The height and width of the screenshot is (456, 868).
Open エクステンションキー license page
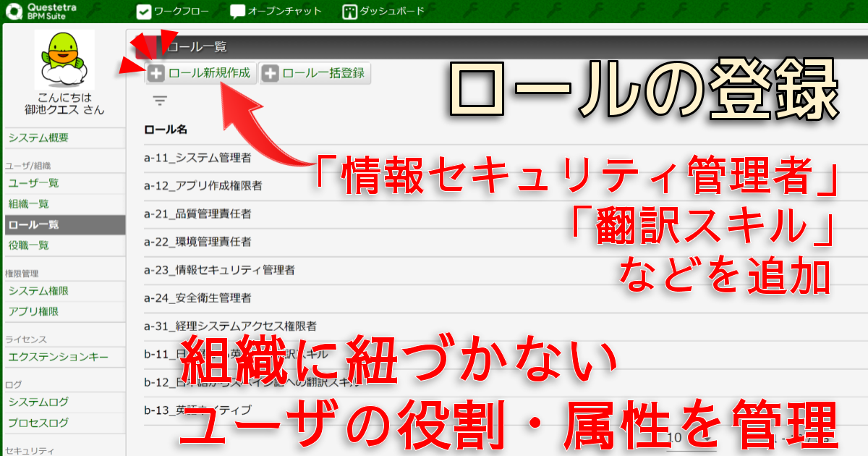point(59,357)
